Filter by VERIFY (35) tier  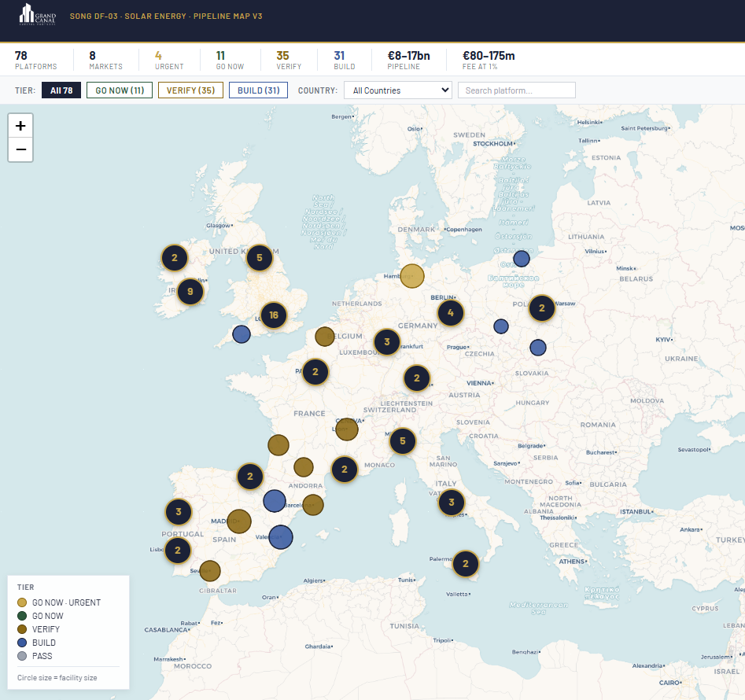click(190, 90)
